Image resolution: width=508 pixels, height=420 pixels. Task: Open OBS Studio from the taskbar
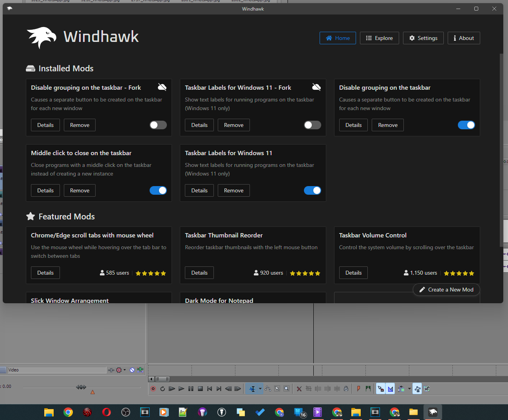[x=126, y=412]
